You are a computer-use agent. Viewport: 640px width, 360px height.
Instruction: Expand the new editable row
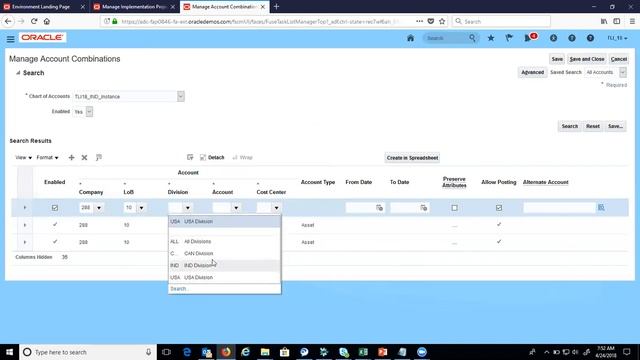(24, 208)
